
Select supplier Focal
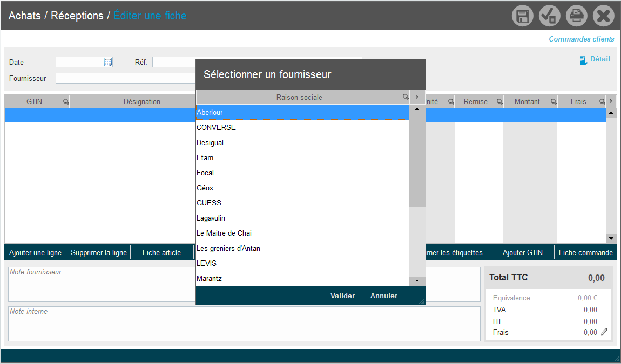(302, 173)
